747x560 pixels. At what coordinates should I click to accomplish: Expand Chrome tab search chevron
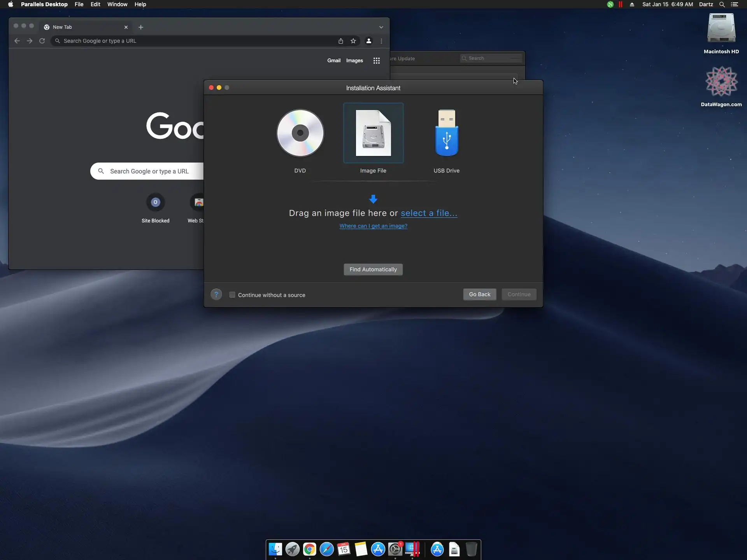tap(381, 27)
